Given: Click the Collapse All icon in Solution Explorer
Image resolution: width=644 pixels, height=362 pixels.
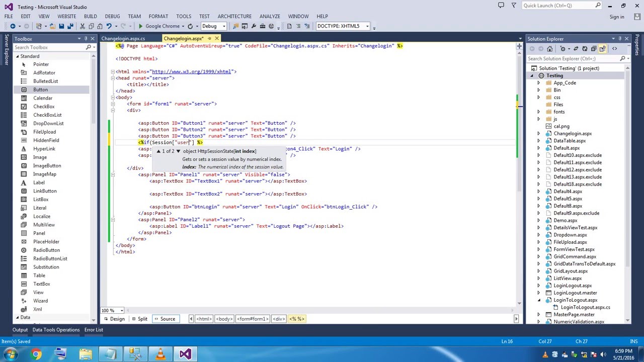Looking at the screenshot, I should 594,49.
